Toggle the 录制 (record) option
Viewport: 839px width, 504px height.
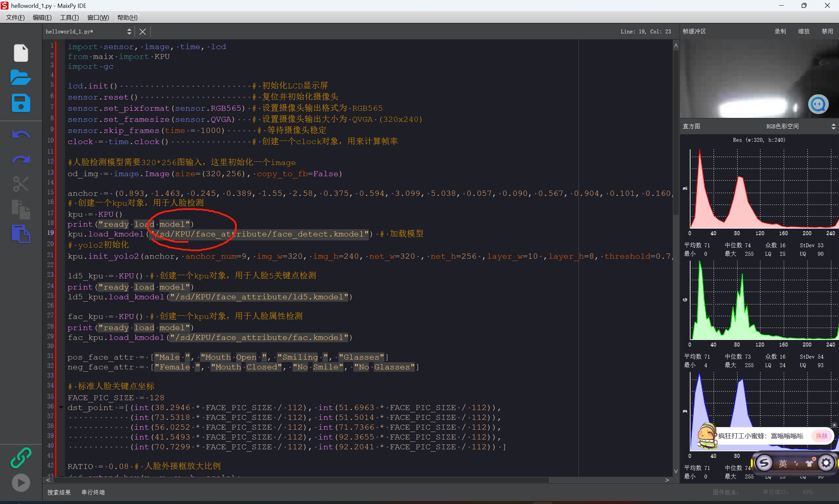pyautogui.click(x=780, y=31)
